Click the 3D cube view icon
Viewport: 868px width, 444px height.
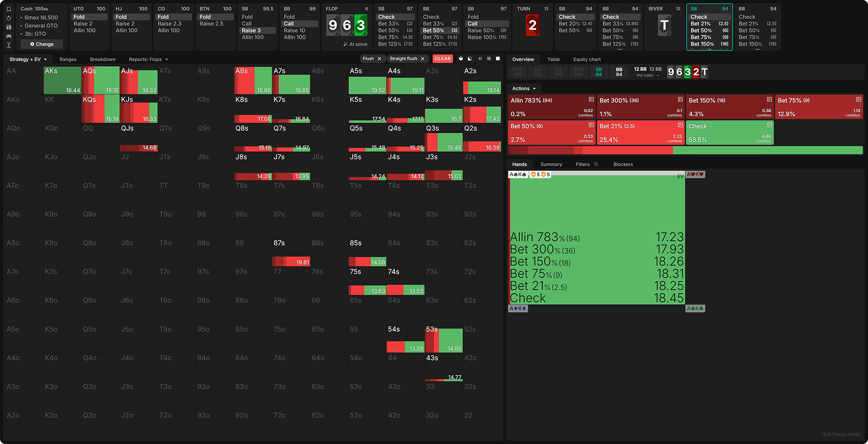pyautogui.click(x=461, y=59)
